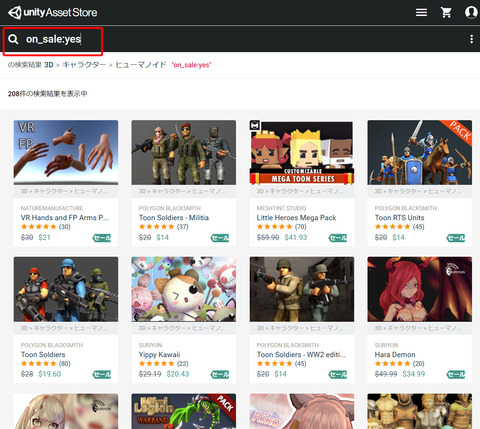Viewport: 480px width, 429px height.
Task: Click sale badge on VR Hands card
Action: pyautogui.click(x=102, y=238)
